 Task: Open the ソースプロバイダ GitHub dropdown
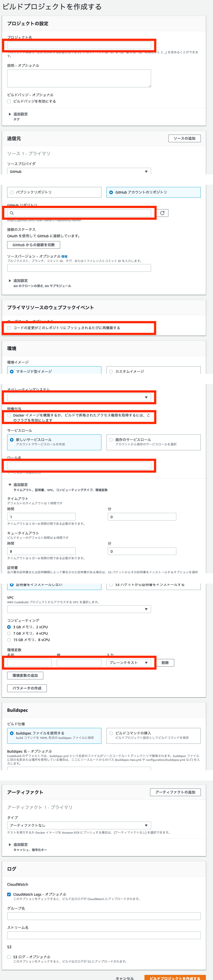(x=79, y=172)
